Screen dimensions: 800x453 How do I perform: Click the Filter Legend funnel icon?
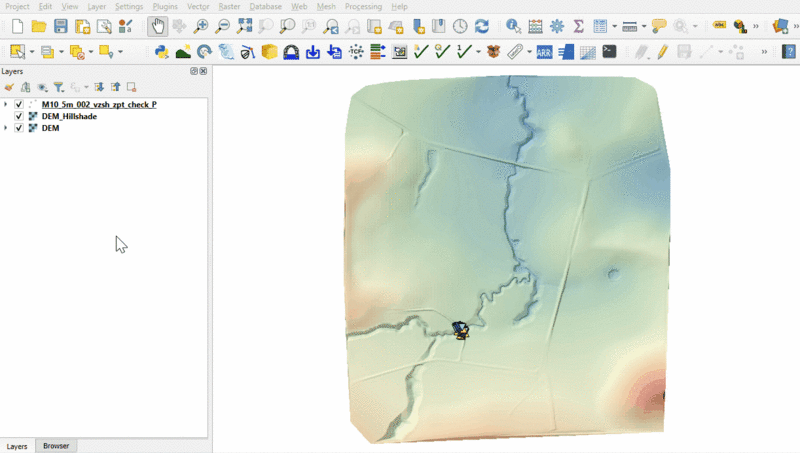coord(59,87)
